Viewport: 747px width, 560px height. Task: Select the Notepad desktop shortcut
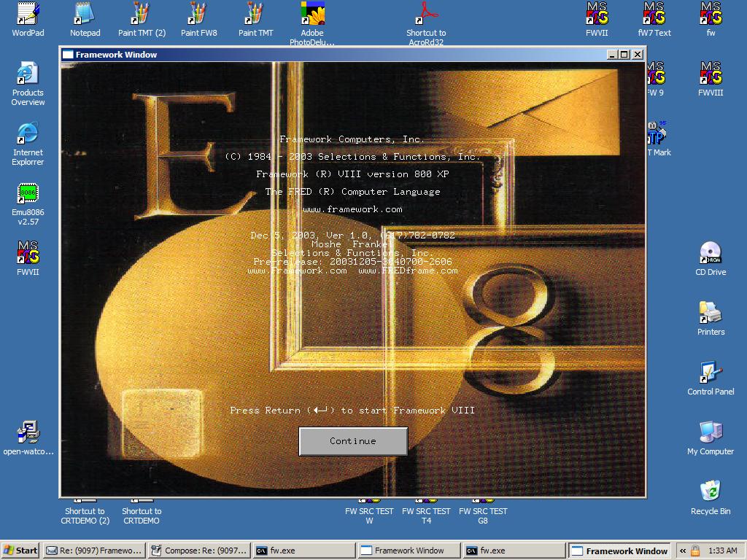point(85,19)
